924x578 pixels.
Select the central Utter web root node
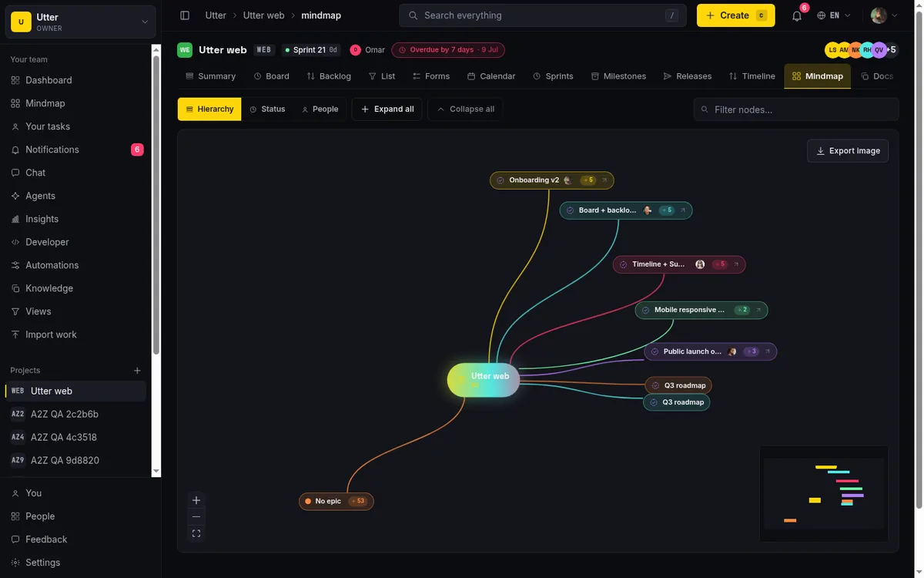[484, 380]
